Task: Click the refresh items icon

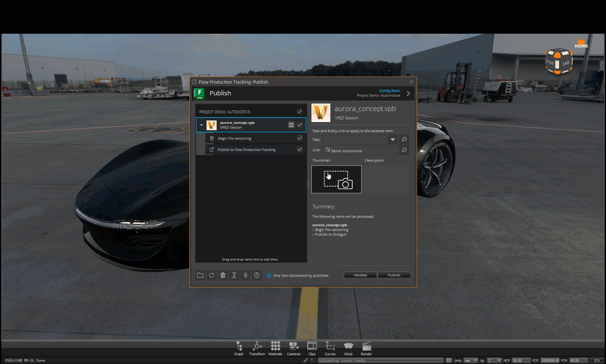Action: pyautogui.click(x=212, y=275)
